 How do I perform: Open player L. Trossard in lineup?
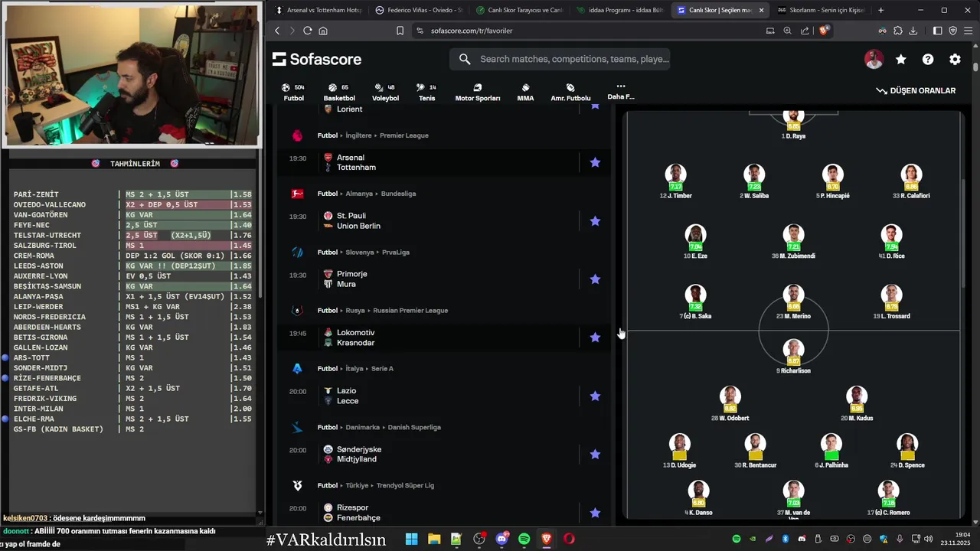click(x=891, y=302)
